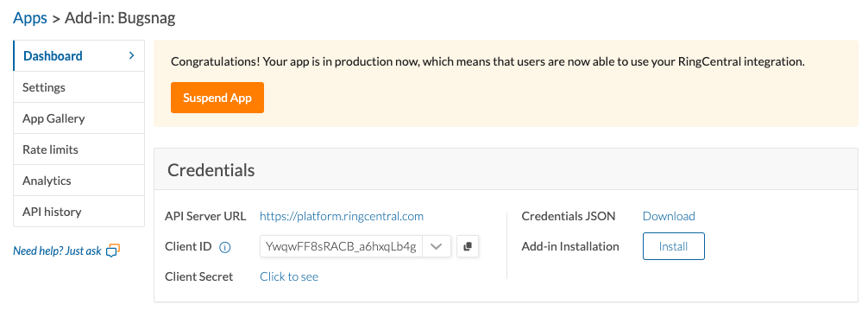Go back to Apps breadcrumb

[x=30, y=18]
